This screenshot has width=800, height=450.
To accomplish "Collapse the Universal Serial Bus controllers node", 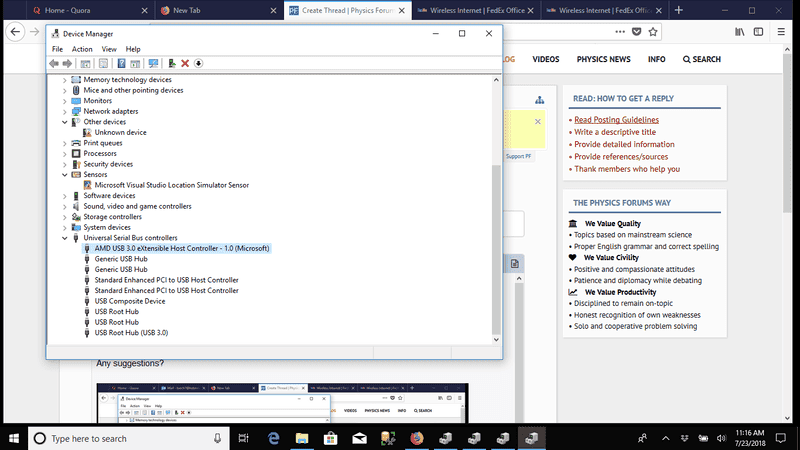I will pos(66,238).
